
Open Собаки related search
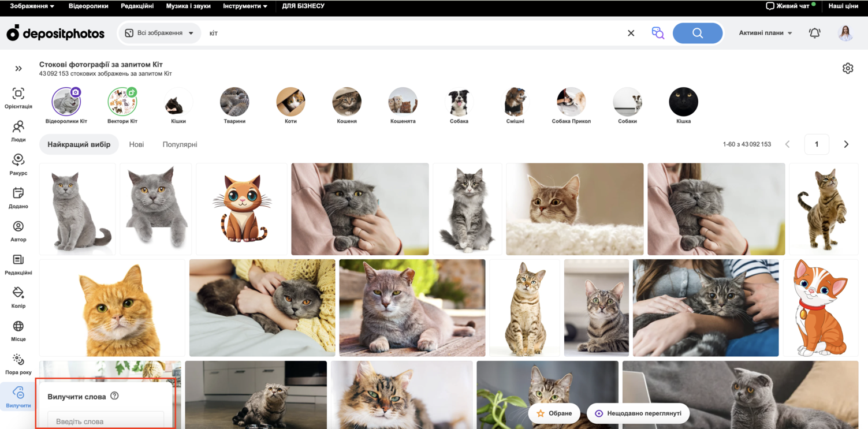pyautogui.click(x=627, y=106)
